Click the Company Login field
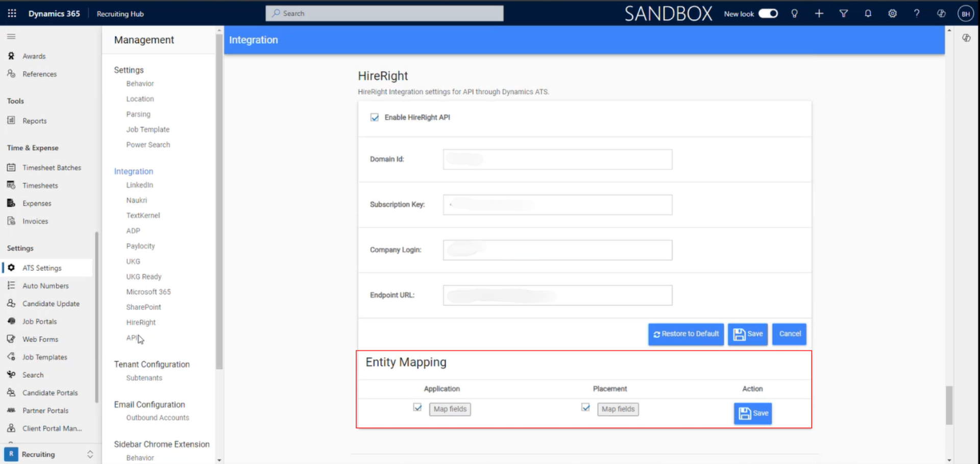The width and height of the screenshot is (980, 464). point(557,250)
